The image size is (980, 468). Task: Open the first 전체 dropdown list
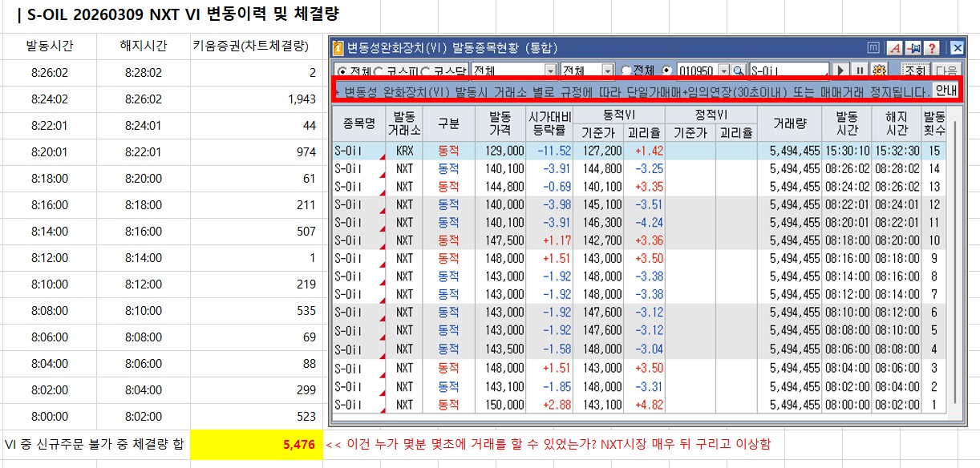514,71
